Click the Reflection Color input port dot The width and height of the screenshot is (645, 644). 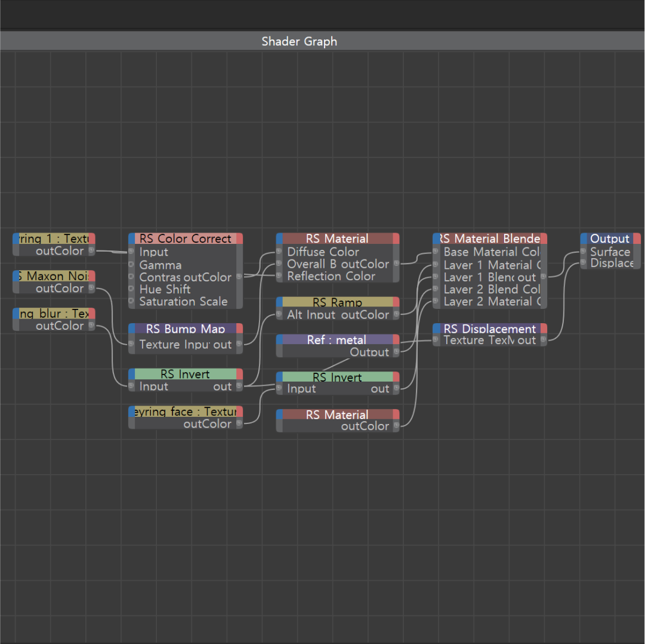coord(279,275)
